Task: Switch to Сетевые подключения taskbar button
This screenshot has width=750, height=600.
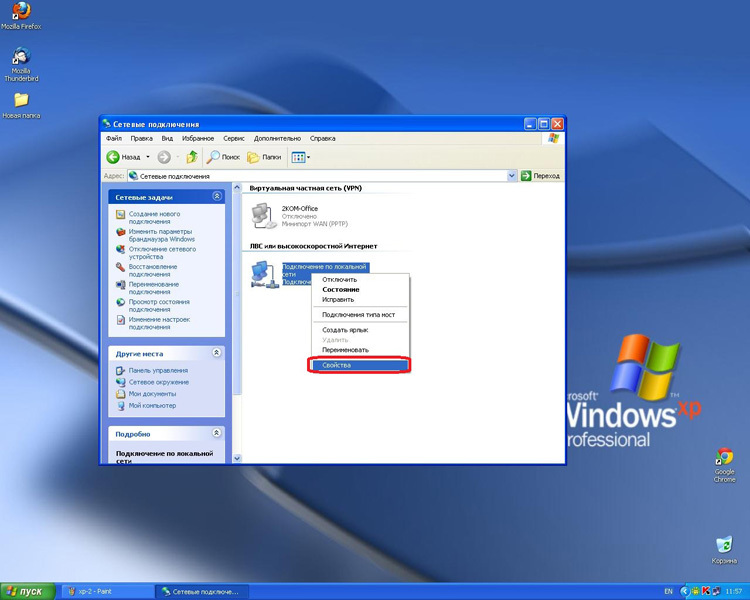Action: click(x=202, y=591)
